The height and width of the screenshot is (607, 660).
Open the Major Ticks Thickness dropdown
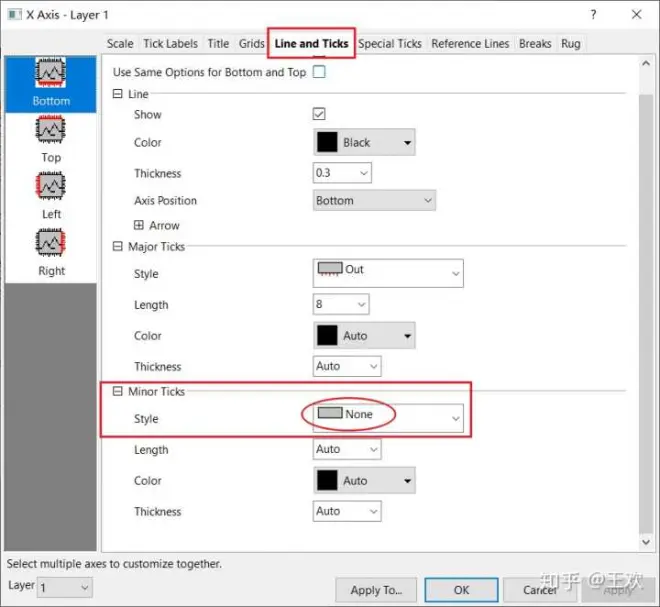click(347, 366)
